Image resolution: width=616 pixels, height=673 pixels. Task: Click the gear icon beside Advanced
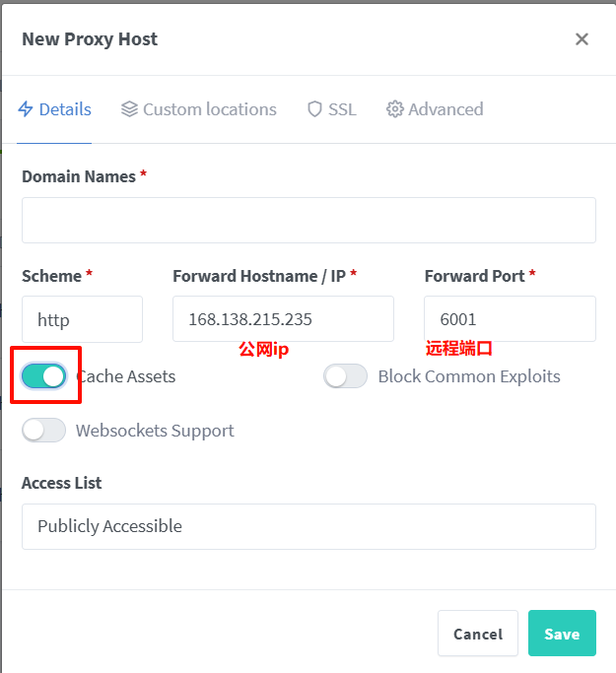pos(395,109)
